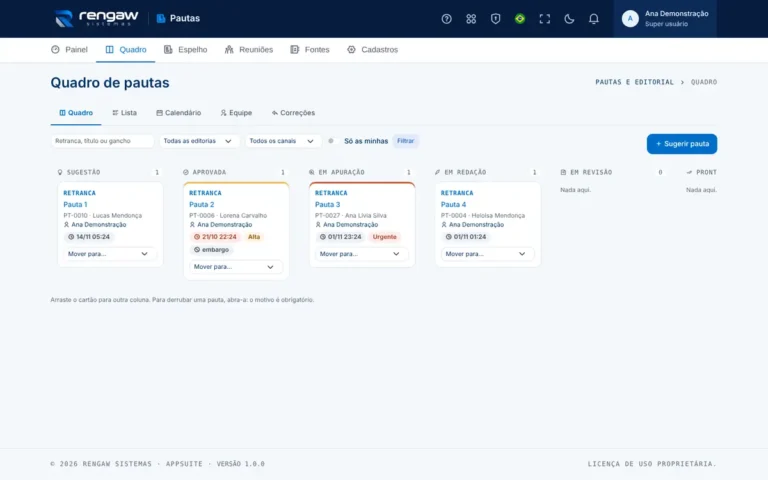Switch to the Equipe view
Image resolution: width=768 pixels, height=480 pixels.
pos(236,113)
